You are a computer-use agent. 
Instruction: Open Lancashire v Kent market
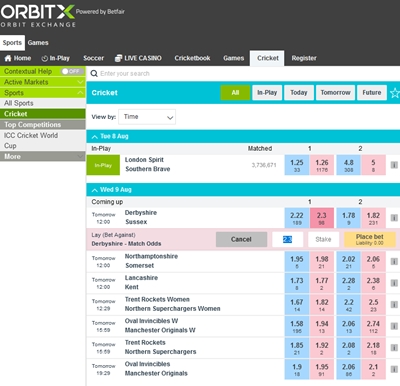(x=141, y=282)
